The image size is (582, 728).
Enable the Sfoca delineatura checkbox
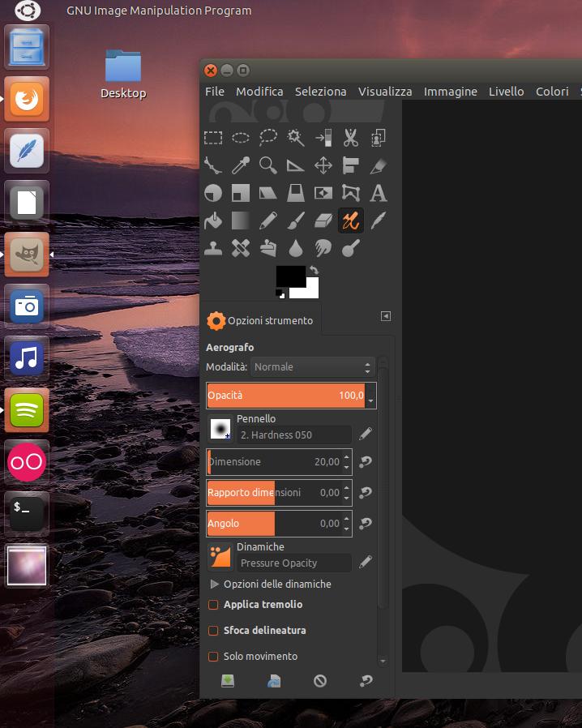[x=213, y=631]
